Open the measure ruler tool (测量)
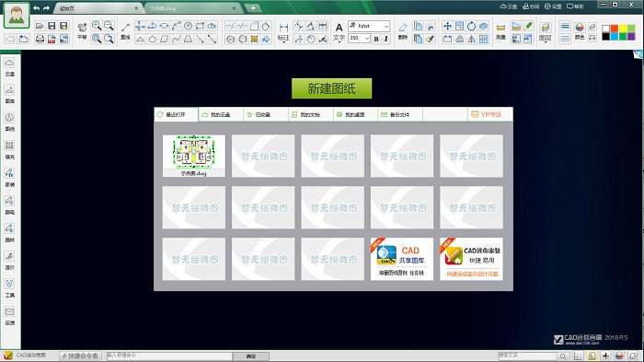Image resolution: width=644 pixels, height=362 pixels. (x=500, y=31)
